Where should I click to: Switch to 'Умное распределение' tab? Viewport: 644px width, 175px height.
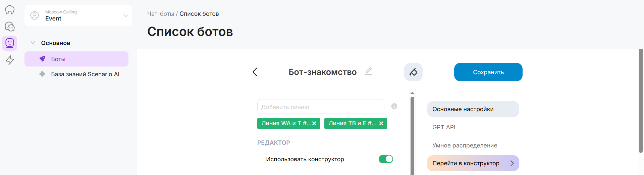[465, 145]
